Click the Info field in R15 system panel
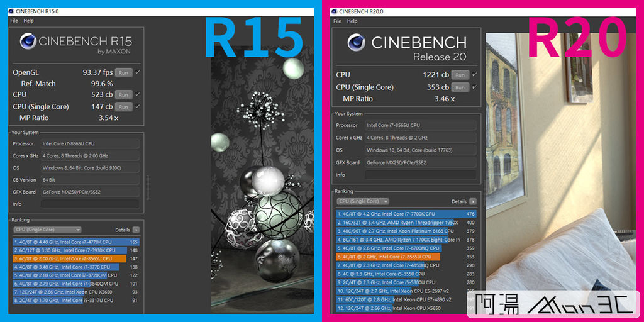Viewport: 644px width, 322px height. tap(90, 204)
